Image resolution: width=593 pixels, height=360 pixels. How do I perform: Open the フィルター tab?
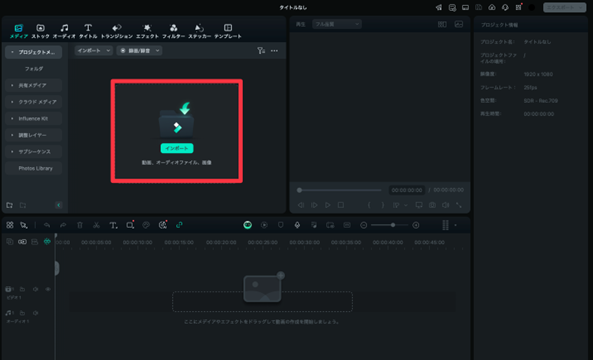(174, 31)
